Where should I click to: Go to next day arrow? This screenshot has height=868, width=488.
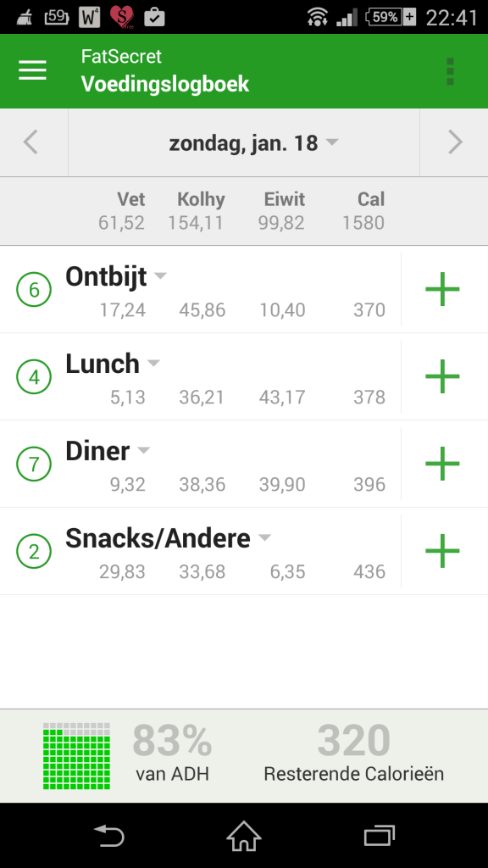point(455,142)
